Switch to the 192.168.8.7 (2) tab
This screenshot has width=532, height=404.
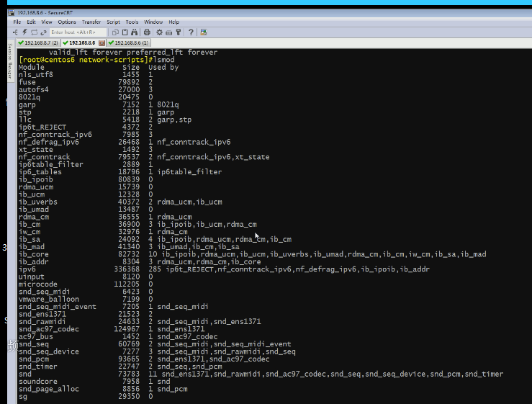[x=38, y=42]
